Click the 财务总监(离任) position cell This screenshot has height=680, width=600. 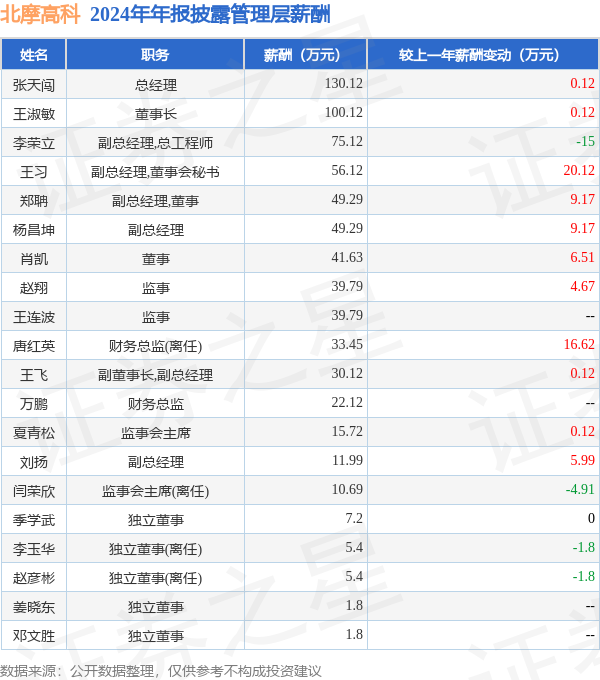[156, 346]
